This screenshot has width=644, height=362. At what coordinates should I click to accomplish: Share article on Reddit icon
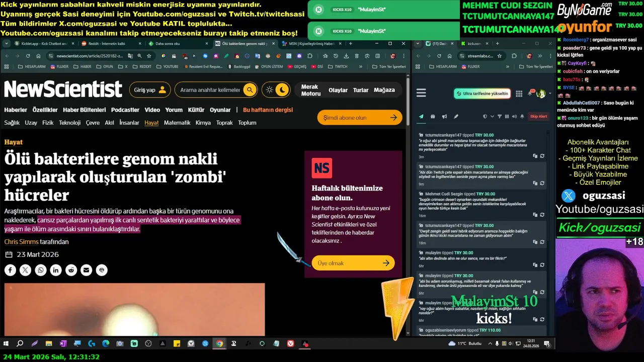[71, 270]
